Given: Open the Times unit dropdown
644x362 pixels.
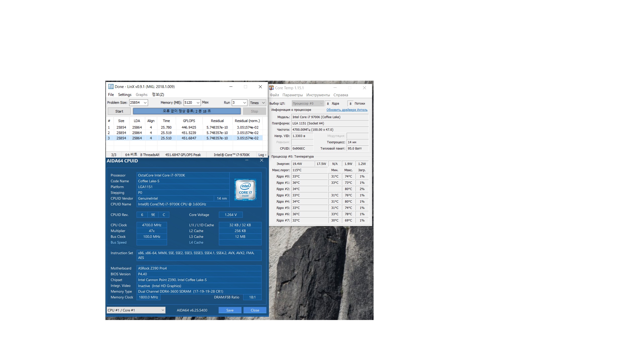Looking at the screenshot, I should 263,103.
